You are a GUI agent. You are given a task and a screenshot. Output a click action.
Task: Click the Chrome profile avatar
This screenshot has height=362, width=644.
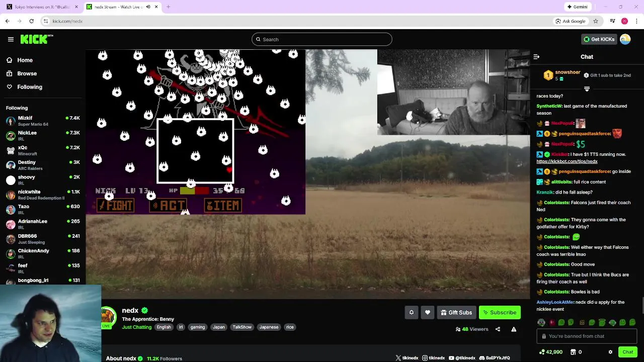(624, 21)
